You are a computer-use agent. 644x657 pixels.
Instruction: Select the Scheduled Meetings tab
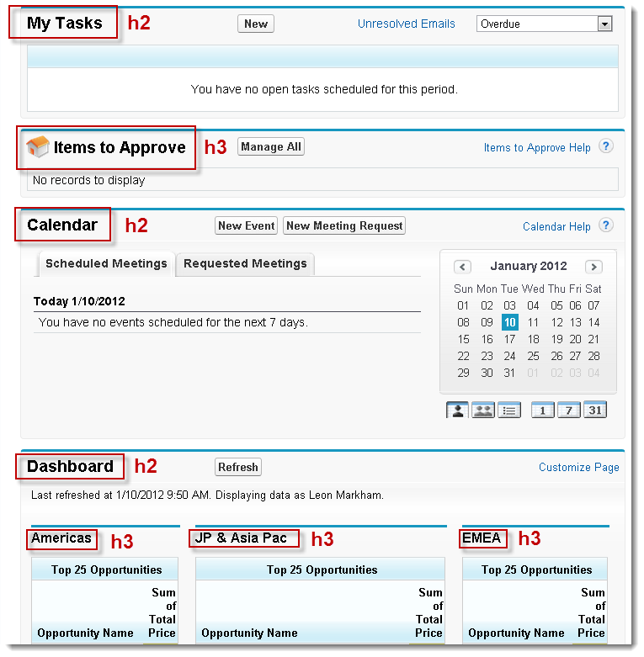coord(106,264)
